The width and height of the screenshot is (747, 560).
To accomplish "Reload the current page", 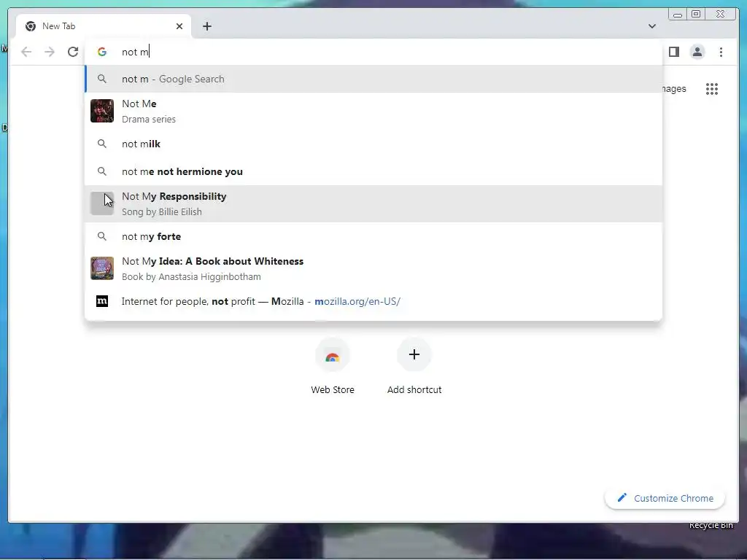I will 73,52.
